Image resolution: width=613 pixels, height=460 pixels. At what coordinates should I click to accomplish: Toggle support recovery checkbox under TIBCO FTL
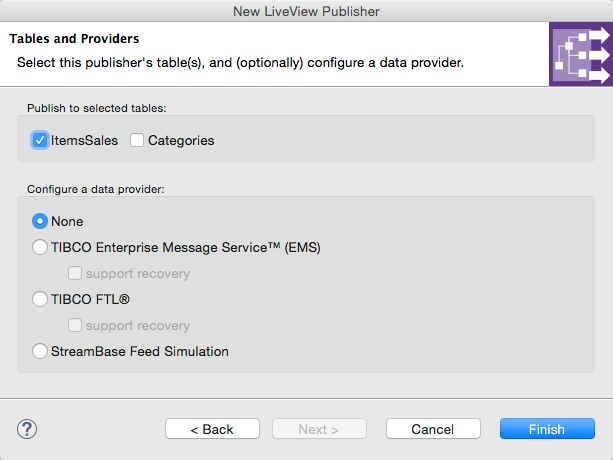pos(75,325)
